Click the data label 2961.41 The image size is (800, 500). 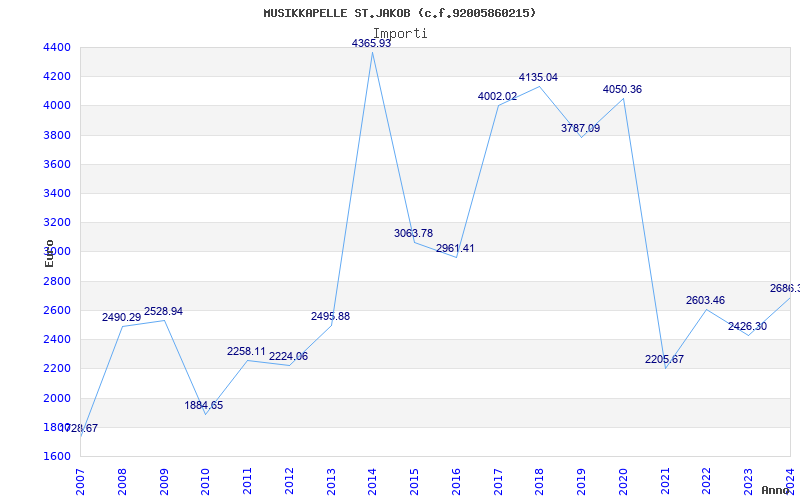[455, 248]
